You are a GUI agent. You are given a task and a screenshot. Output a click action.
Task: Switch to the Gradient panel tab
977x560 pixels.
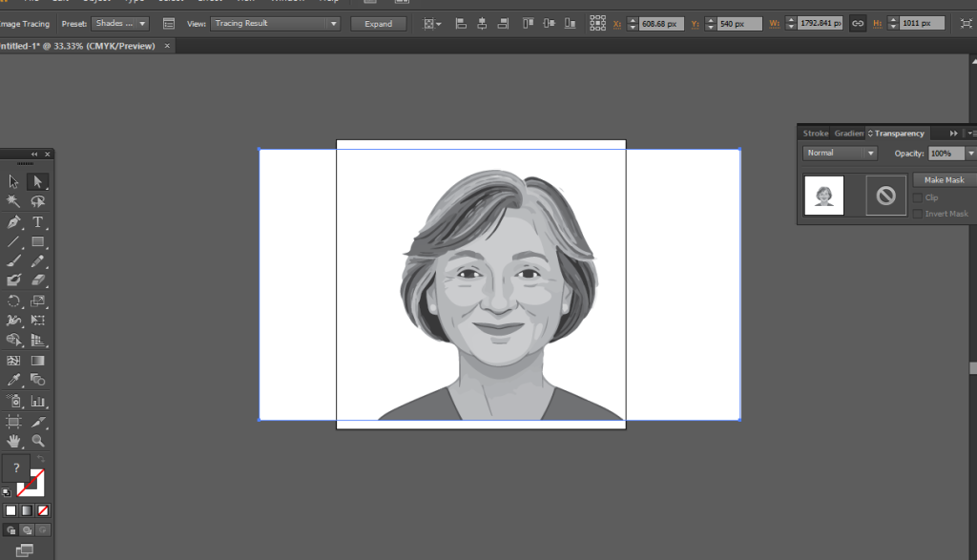(x=848, y=134)
